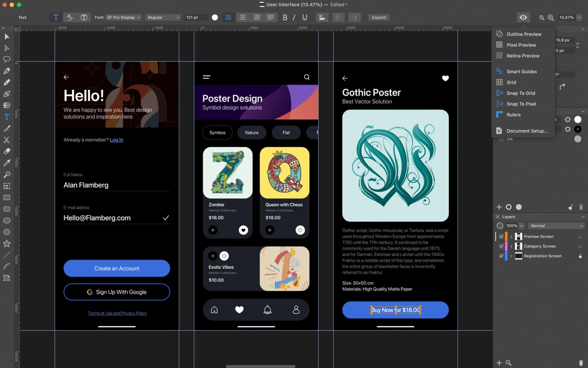Activate the Star shape tool
Viewport: 588px width, 368px height.
click(x=6, y=244)
